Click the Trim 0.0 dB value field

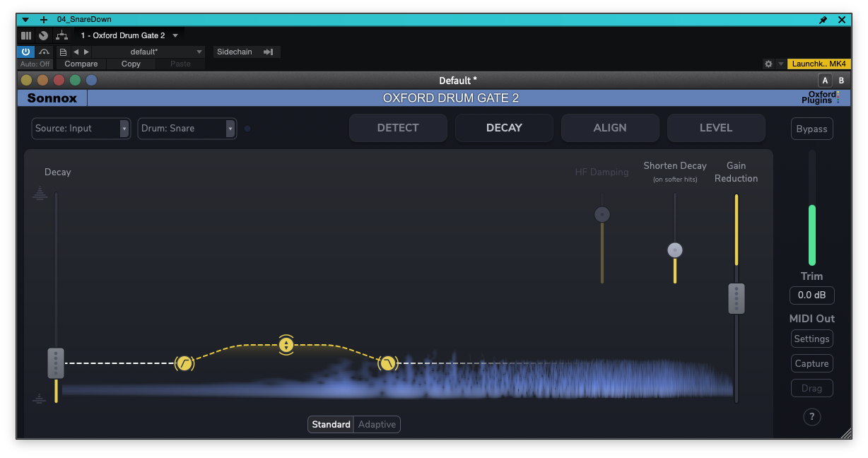pos(812,295)
